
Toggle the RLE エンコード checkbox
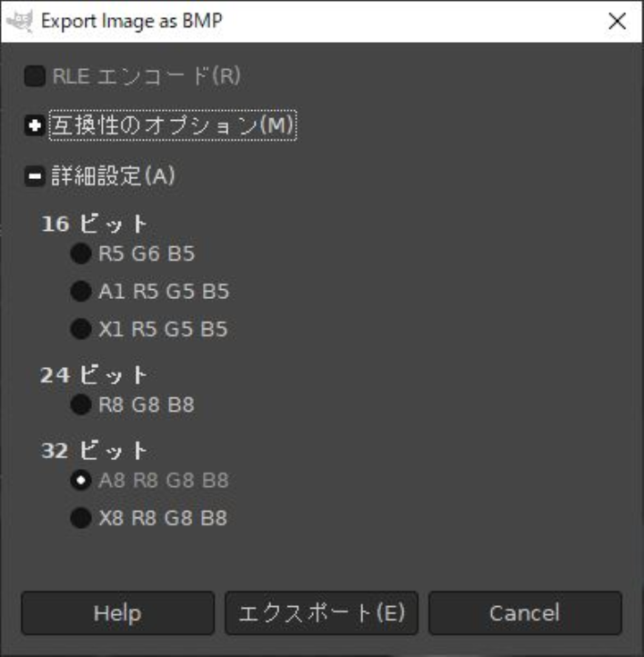click(x=35, y=77)
